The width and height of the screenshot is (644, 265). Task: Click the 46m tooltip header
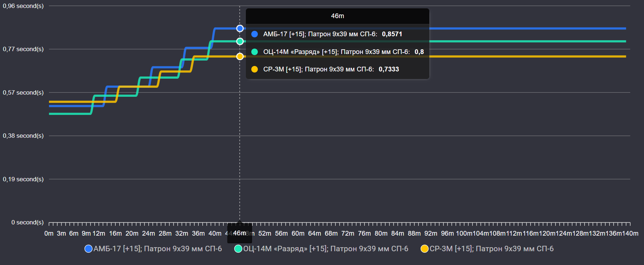[337, 16]
